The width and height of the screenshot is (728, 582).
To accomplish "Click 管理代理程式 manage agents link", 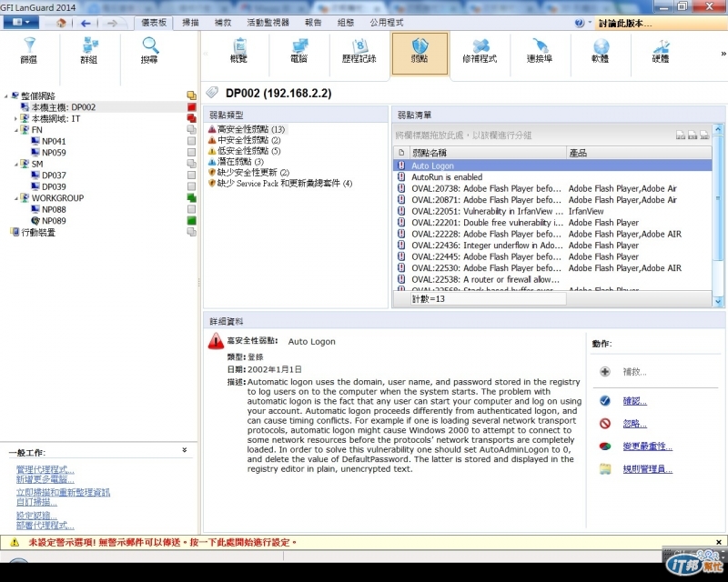I will 45,469.
